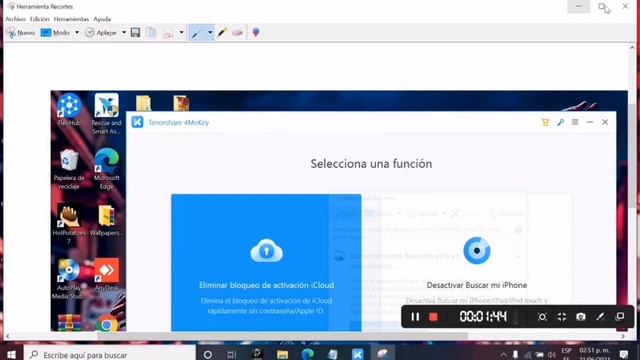Expand the send snip dropdown arrow

pyautogui.click(x=182, y=33)
